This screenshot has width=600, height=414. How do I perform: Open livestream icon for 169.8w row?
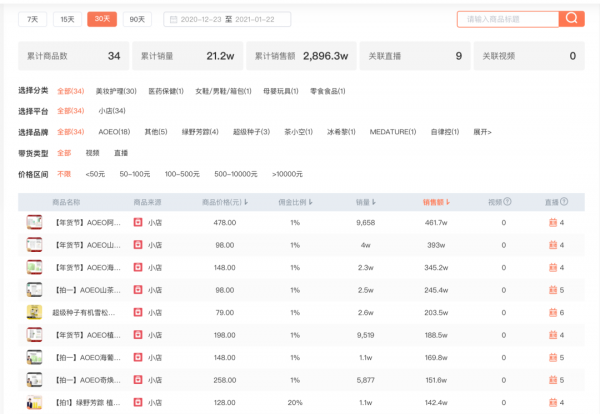[553, 358]
